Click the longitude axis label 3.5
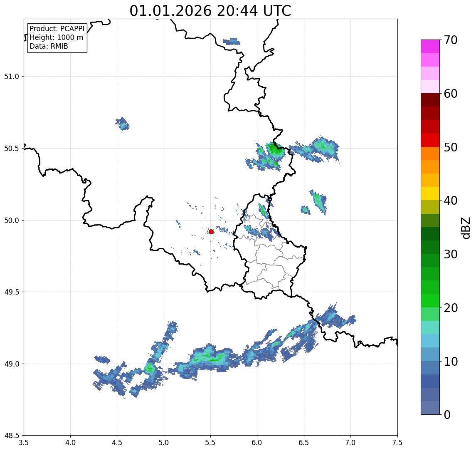476x451 pixels. [x=24, y=442]
